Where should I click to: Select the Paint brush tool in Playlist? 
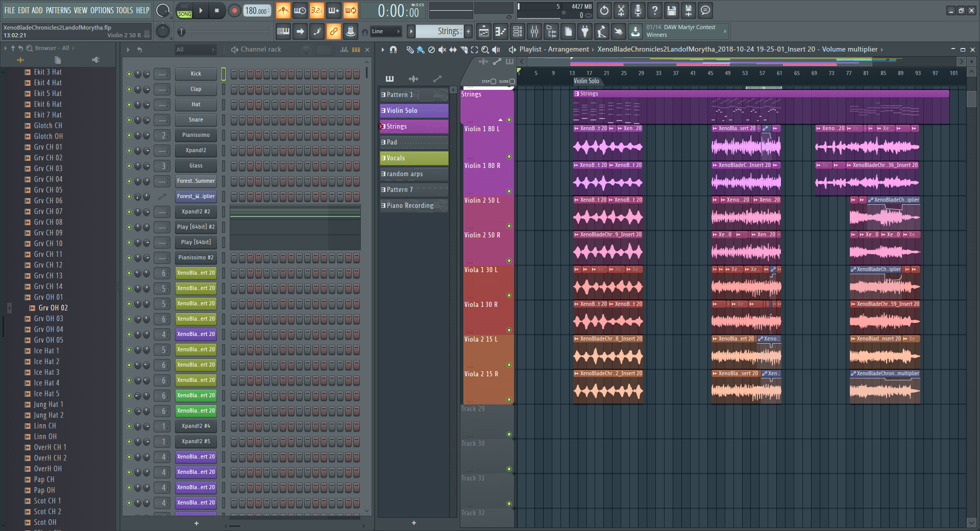coord(420,50)
